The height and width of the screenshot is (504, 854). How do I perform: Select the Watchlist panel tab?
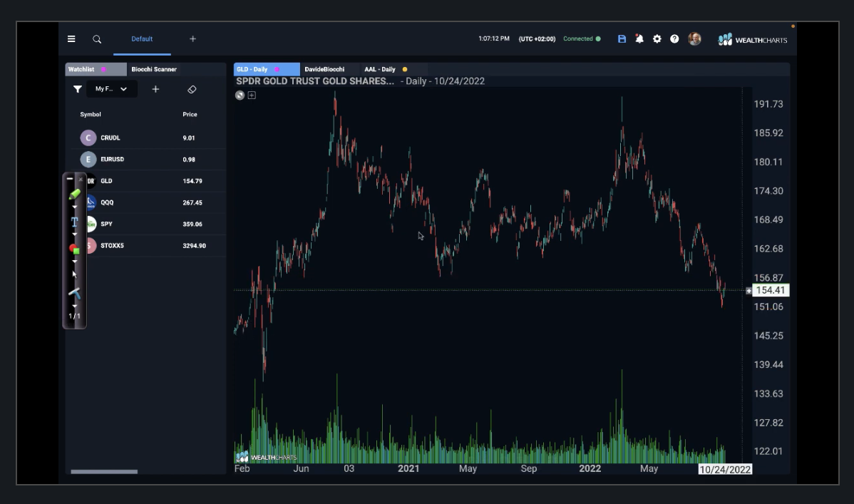pyautogui.click(x=96, y=69)
